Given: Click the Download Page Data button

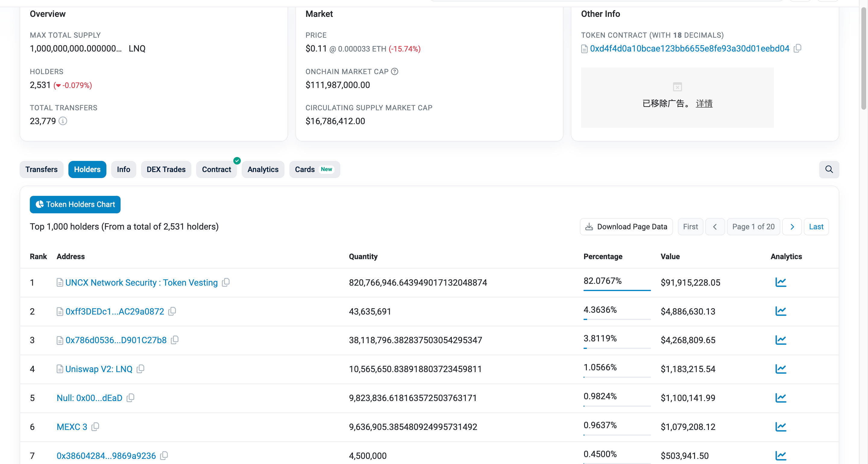Looking at the screenshot, I should pos(626,226).
